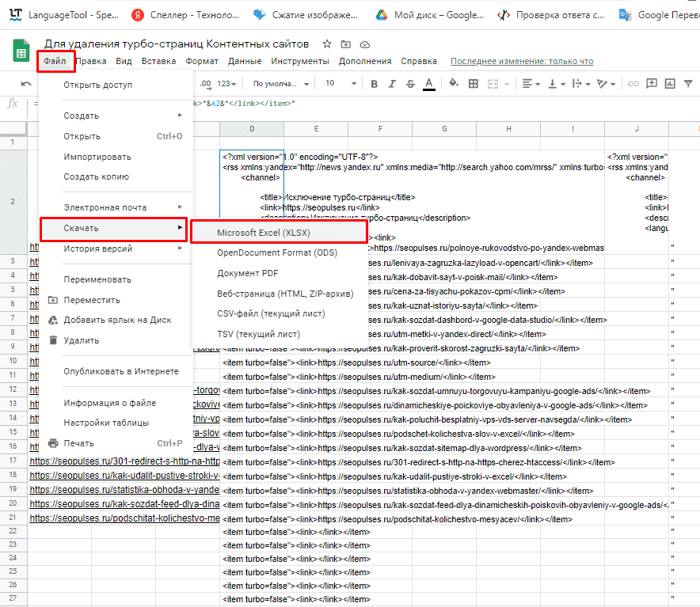Open the number format 123 dropdown
700x607 pixels.
click(x=226, y=83)
